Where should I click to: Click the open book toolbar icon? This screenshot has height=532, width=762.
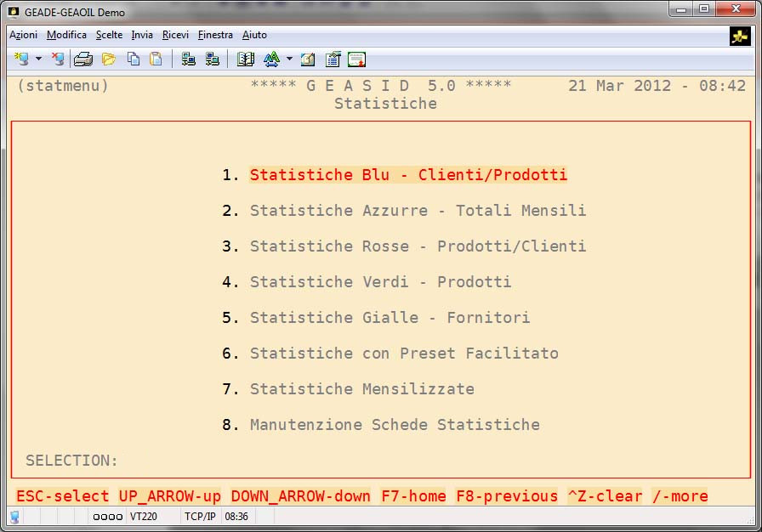pyautogui.click(x=246, y=59)
